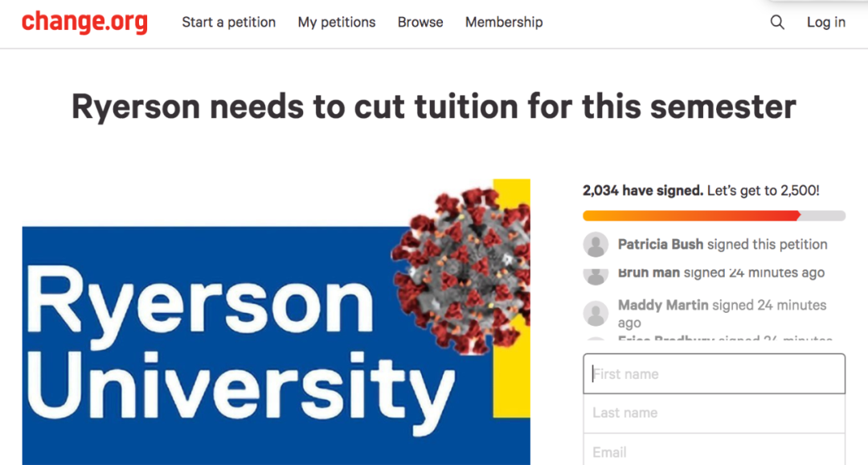Focus the First name field

(714, 374)
